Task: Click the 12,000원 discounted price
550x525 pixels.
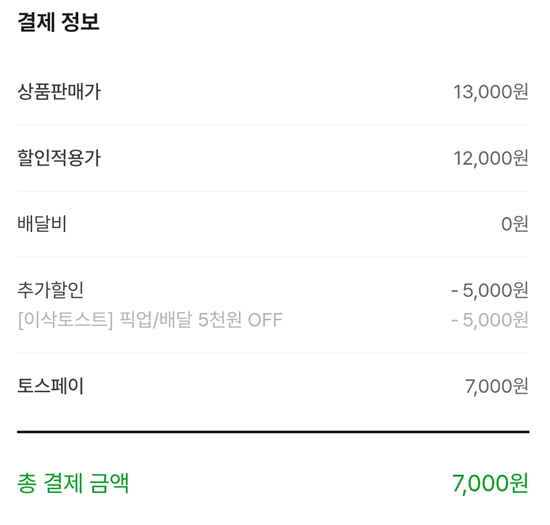Action: pos(491,158)
